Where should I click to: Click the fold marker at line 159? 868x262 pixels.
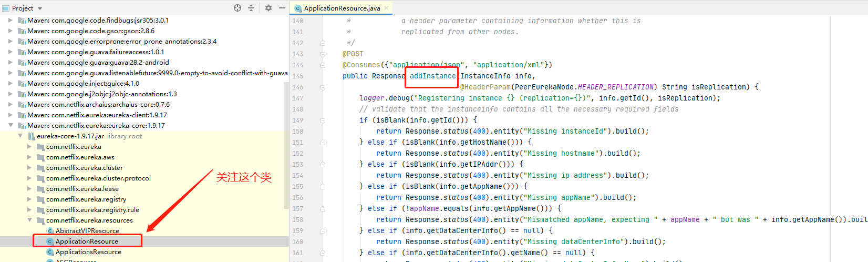click(x=323, y=231)
